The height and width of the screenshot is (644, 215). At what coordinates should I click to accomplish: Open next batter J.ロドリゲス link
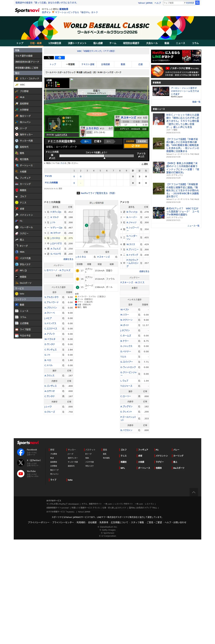tap(61, 135)
